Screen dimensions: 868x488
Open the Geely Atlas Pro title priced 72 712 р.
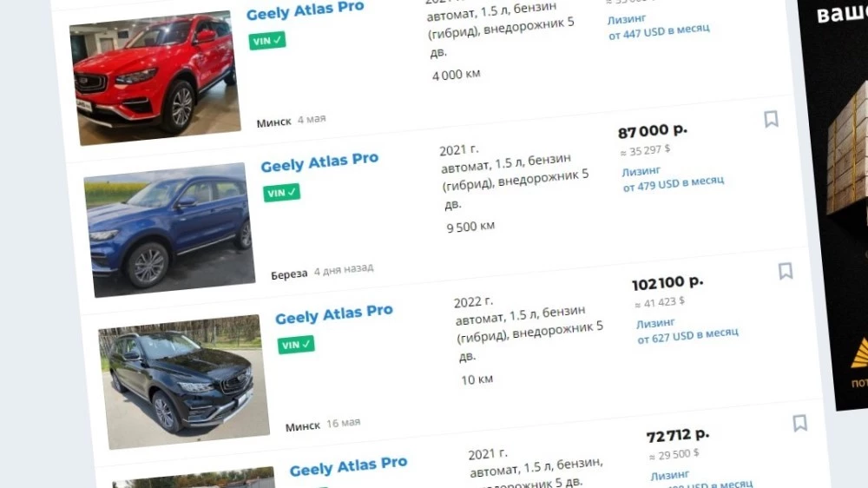click(x=348, y=465)
